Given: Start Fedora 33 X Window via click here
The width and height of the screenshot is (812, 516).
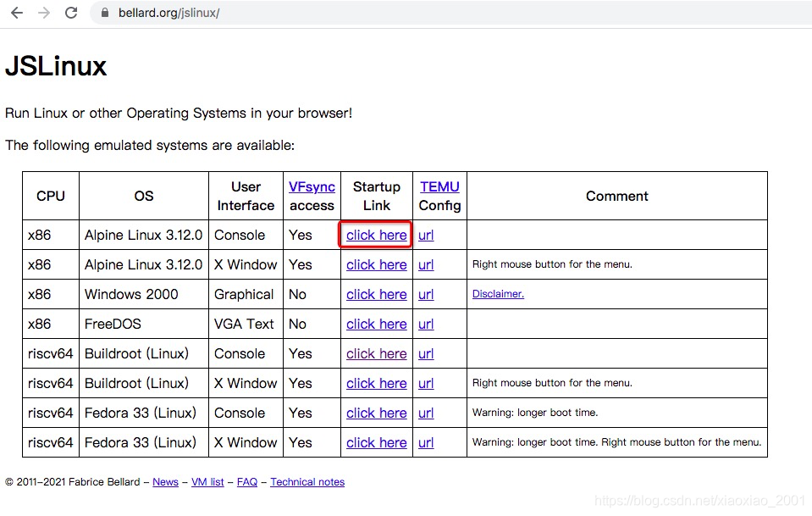Looking at the screenshot, I should (377, 442).
